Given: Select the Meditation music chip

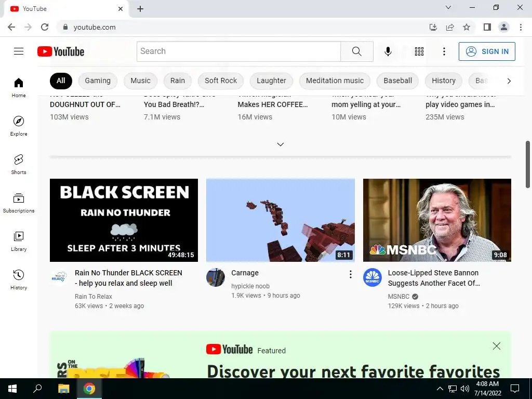Looking at the screenshot, I should tap(335, 81).
